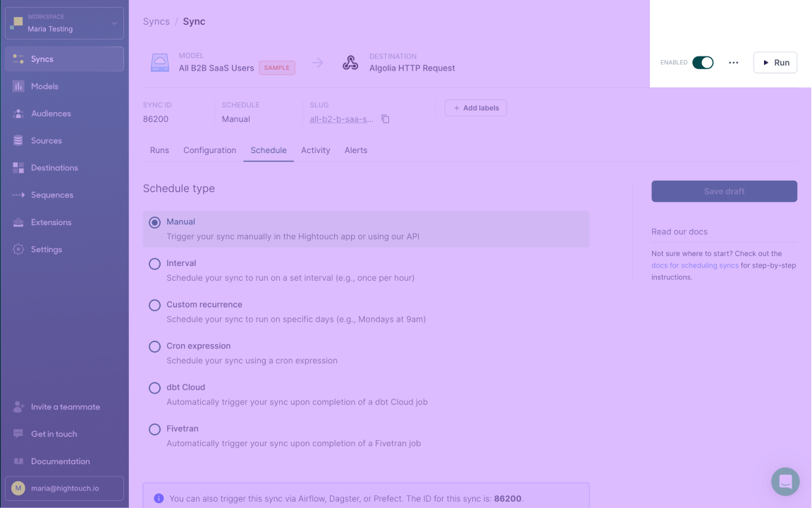Disable the sync using Enabled toggle
Image resolution: width=812 pixels, height=508 pixels.
pyautogui.click(x=703, y=63)
